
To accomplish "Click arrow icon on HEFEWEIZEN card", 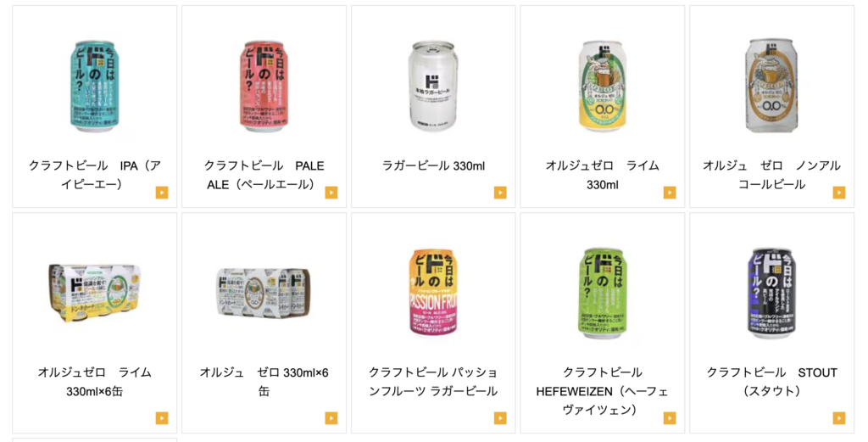I will click(x=670, y=418).
